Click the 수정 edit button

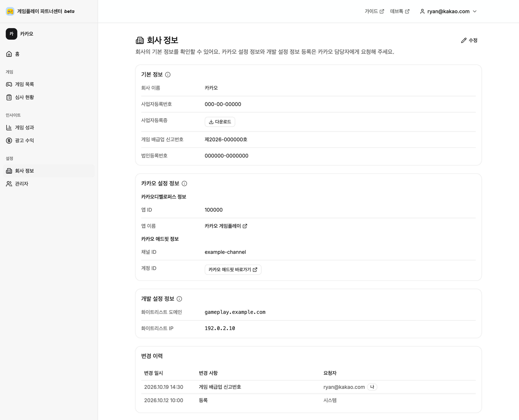(469, 40)
